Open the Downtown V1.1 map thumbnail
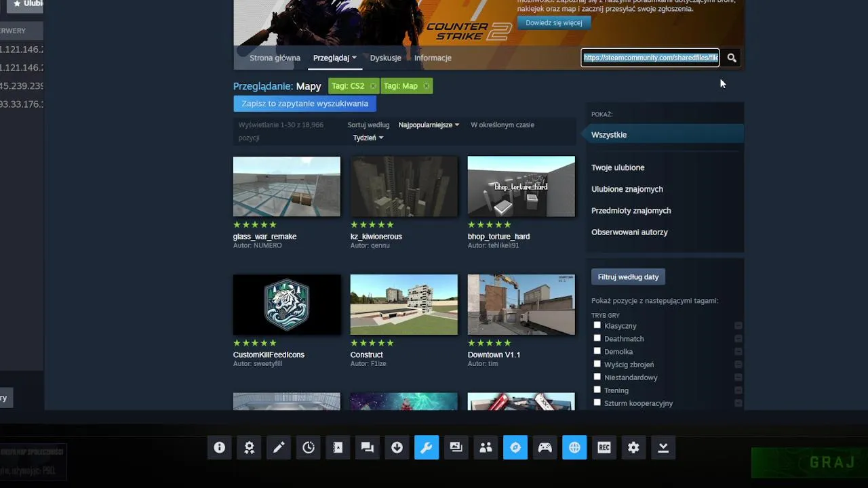 pyautogui.click(x=521, y=304)
